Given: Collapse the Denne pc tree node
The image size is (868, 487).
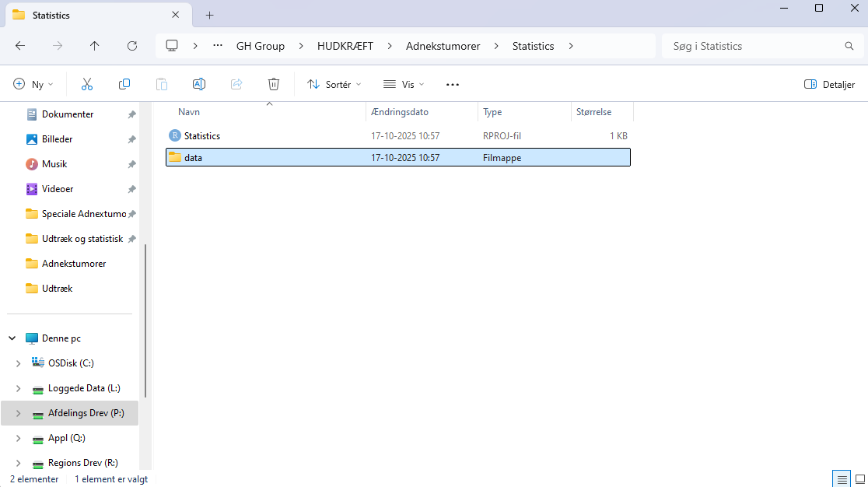Looking at the screenshot, I should [12, 338].
